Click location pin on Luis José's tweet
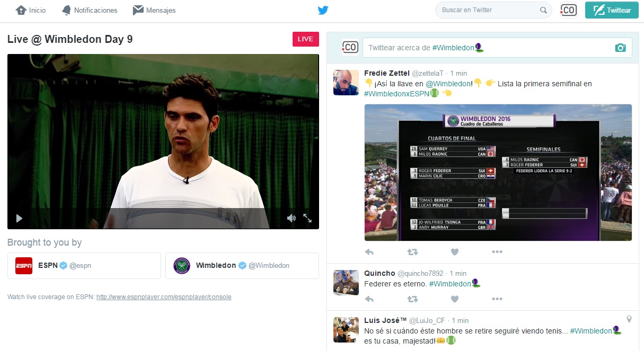This screenshot has height=351, width=644. pos(629,319)
